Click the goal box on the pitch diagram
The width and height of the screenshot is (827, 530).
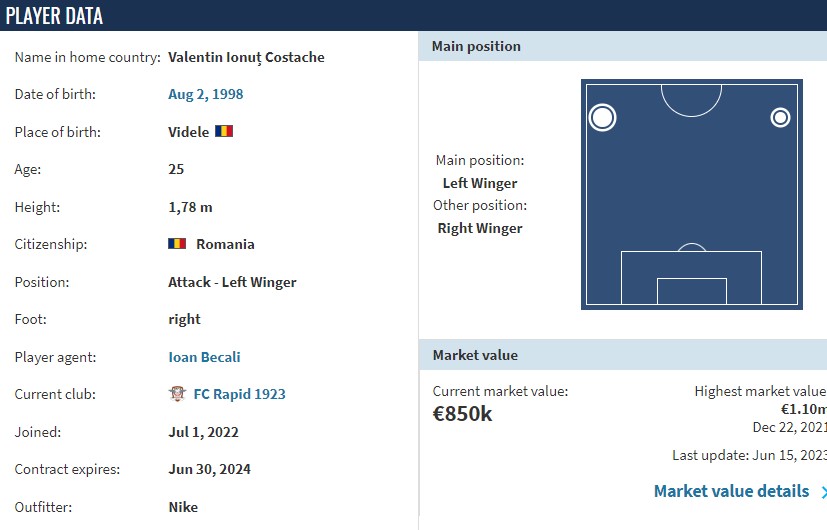691,291
